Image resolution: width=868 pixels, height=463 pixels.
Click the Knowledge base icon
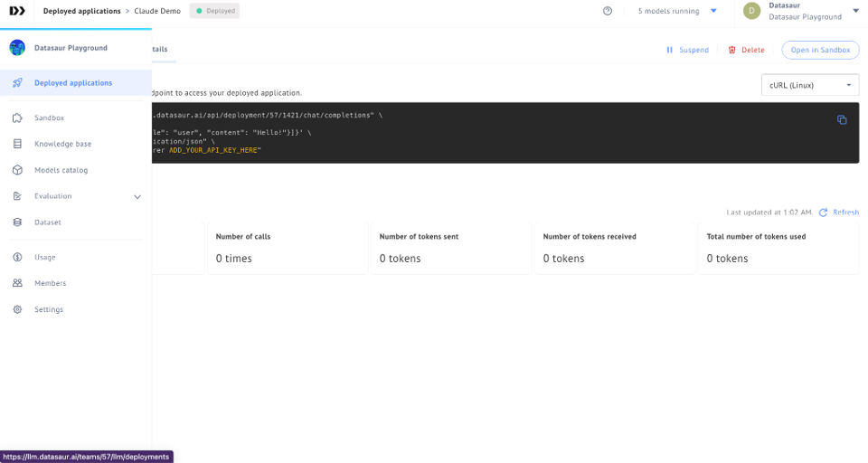pos(18,144)
